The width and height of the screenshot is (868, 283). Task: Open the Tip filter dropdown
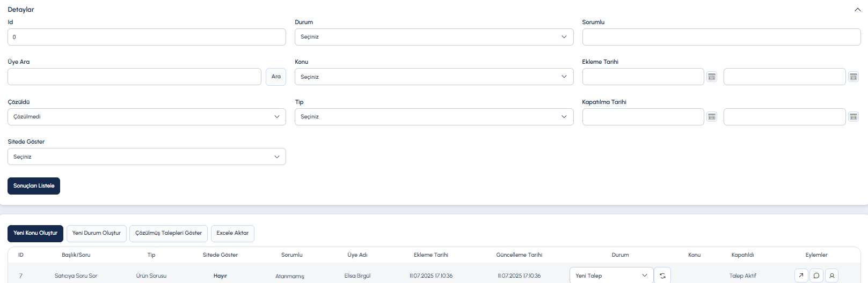tap(434, 117)
